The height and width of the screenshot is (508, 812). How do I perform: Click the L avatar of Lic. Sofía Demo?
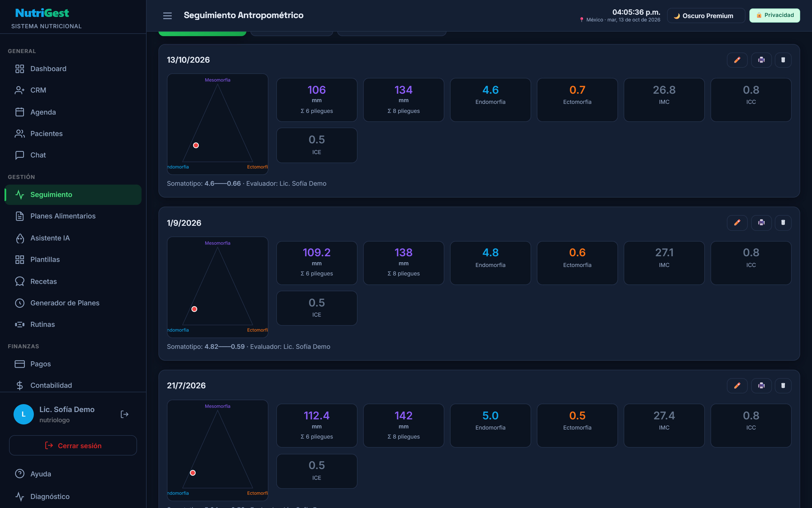coord(23,414)
